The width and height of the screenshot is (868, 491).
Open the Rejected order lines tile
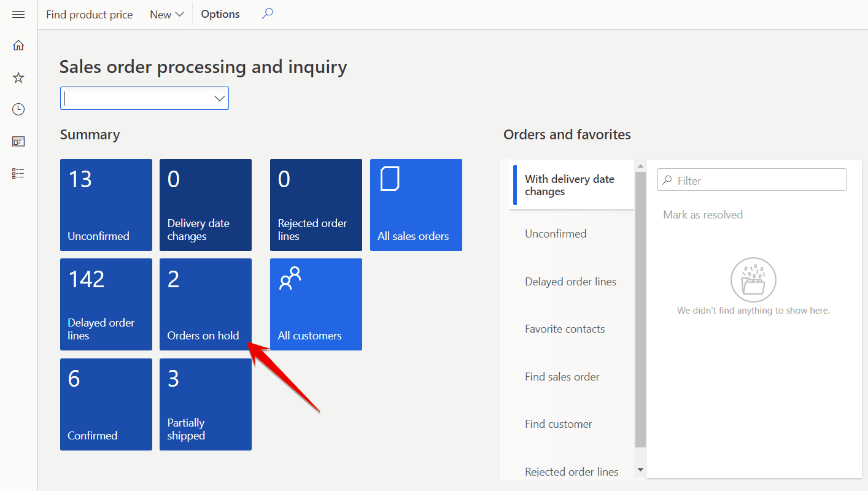click(x=316, y=205)
